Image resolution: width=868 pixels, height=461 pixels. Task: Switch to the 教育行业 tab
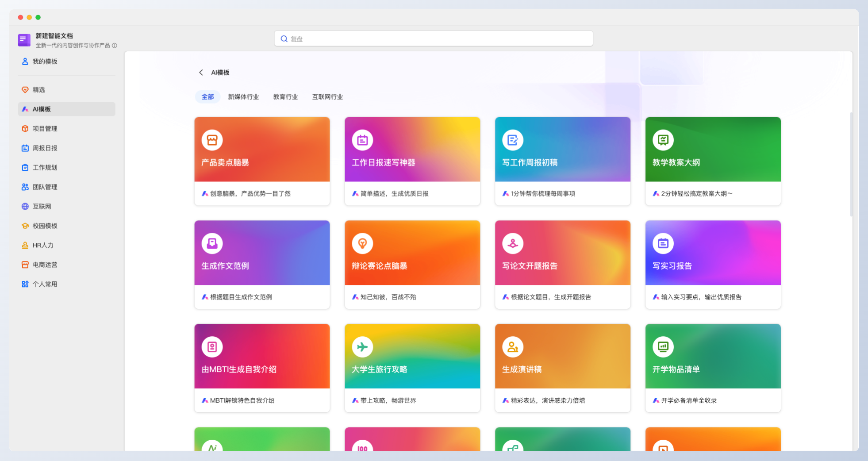[285, 97]
